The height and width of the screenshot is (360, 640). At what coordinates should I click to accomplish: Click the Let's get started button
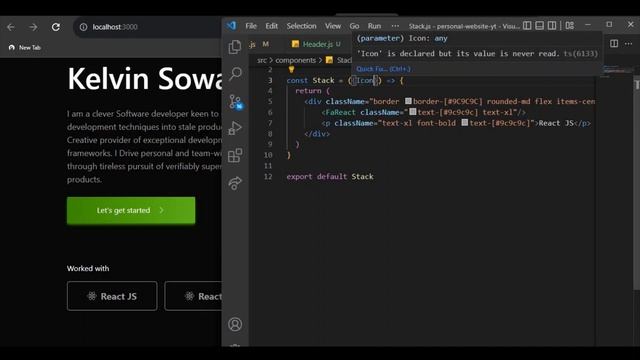[x=131, y=211]
